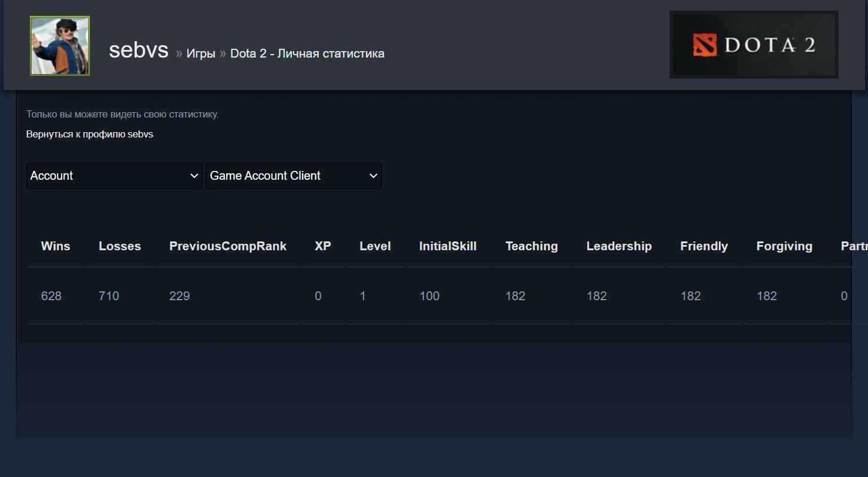
Task: Select the Friendly value 182
Action: coord(691,296)
